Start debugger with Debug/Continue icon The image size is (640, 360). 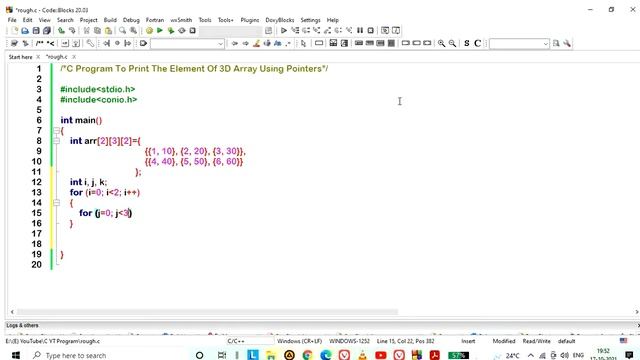pyautogui.click(x=284, y=31)
